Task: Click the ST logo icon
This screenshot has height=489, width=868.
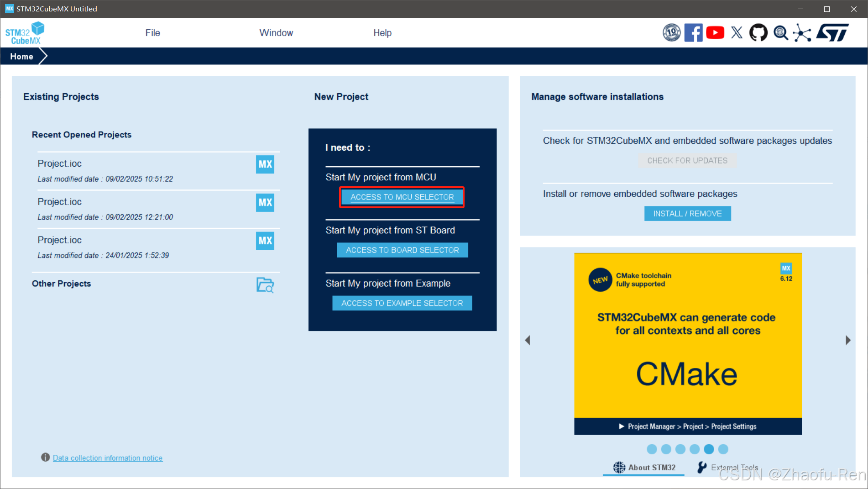Action: pyautogui.click(x=832, y=33)
